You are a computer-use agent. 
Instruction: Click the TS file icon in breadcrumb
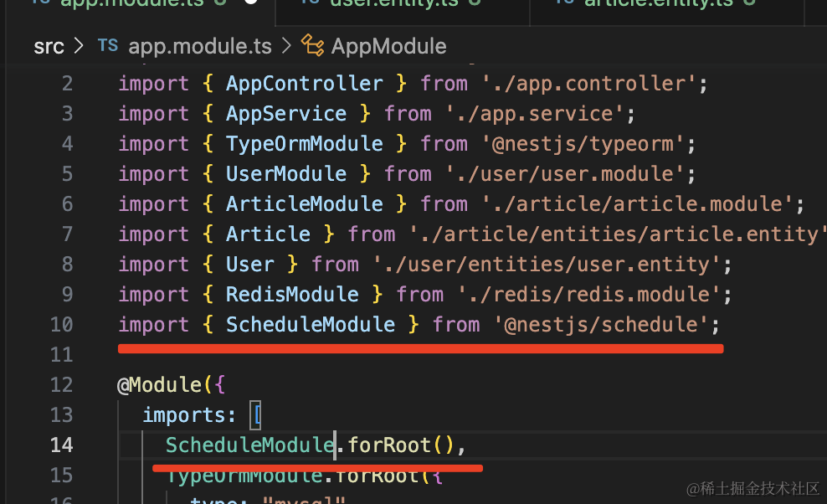(108, 45)
